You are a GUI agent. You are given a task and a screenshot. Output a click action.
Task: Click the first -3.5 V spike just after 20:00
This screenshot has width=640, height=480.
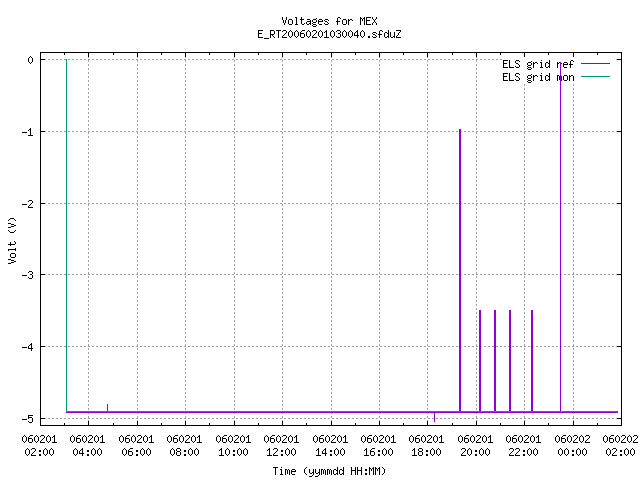[480, 361]
